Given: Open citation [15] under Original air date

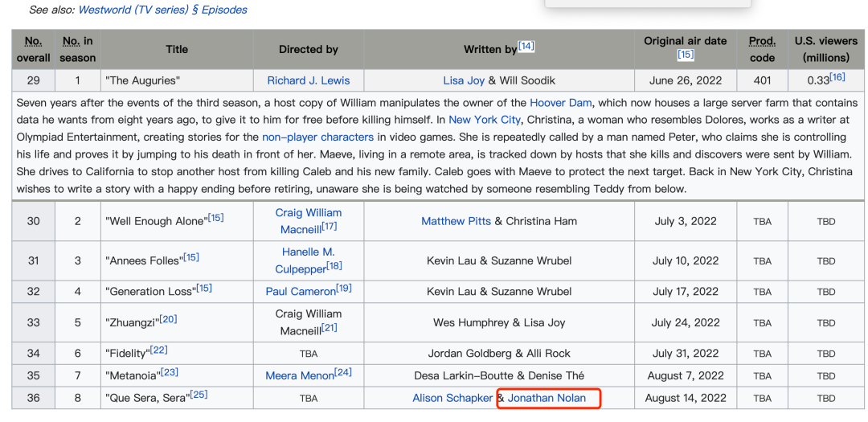Looking at the screenshot, I should click(686, 55).
